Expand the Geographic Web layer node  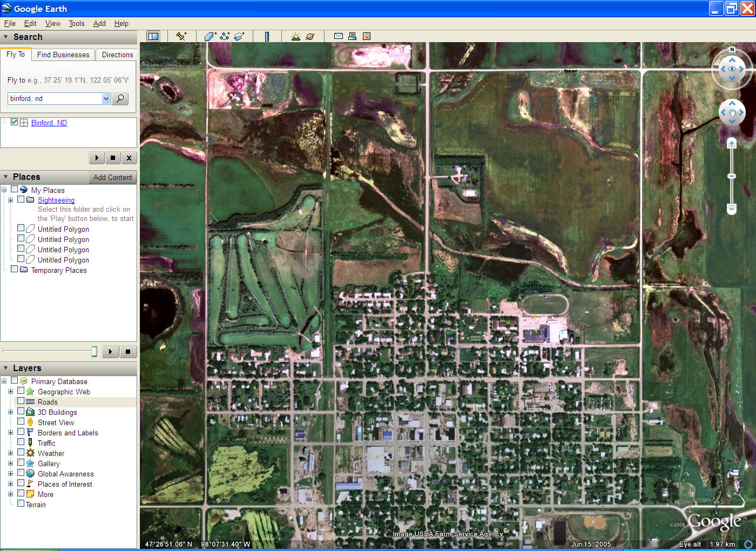pyautogui.click(x=10, y=392)
